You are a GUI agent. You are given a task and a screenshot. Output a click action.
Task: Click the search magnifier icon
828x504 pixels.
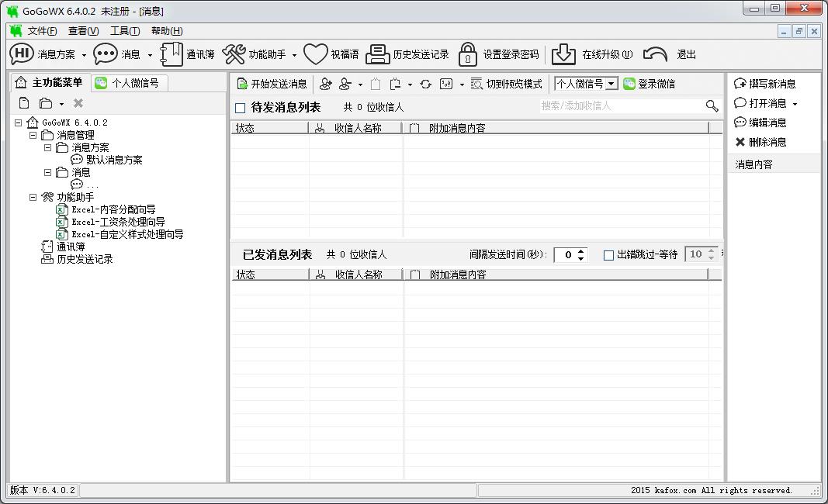tap(712, 106)
